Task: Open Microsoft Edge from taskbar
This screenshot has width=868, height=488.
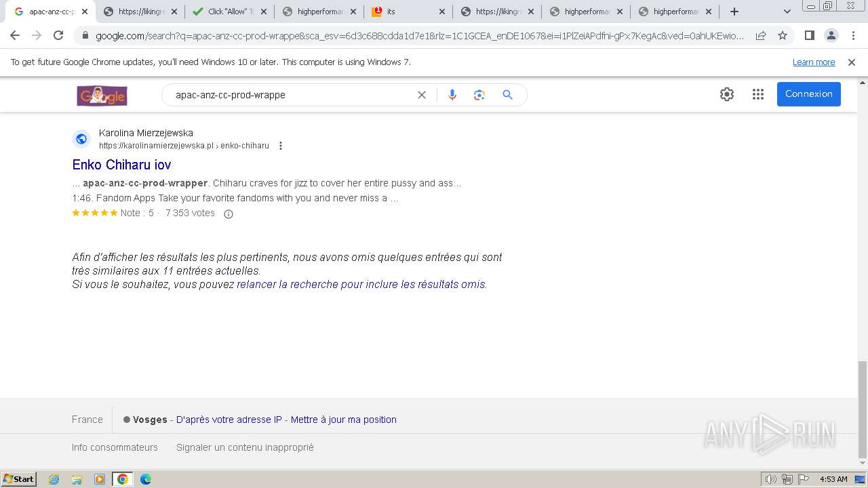Action: tap(145, 479)
